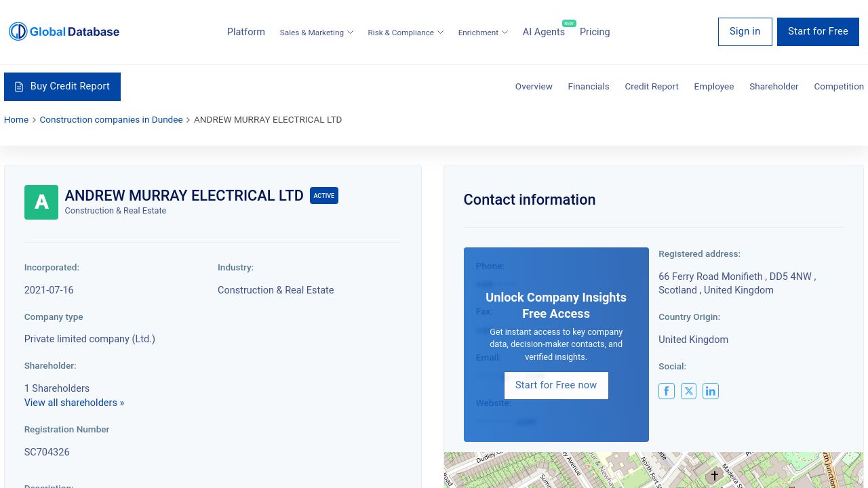Click the company title ANDREW MURRAY ELECTRICAL LTD
868x488 pixels.
[x=184, y=196]
